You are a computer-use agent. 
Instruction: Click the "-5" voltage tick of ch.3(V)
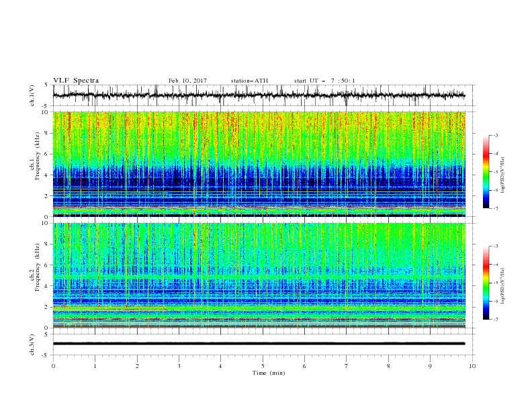(x=46, y=355)
